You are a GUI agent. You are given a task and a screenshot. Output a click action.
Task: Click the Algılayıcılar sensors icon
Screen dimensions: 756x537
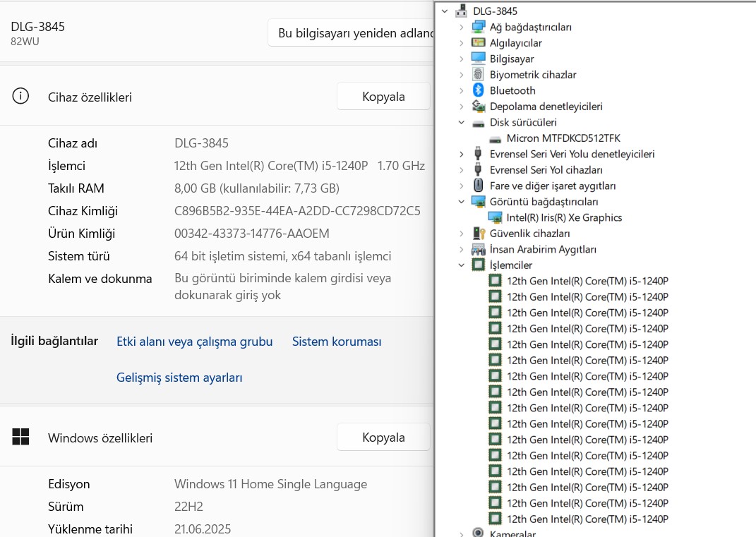click(479, 43)
